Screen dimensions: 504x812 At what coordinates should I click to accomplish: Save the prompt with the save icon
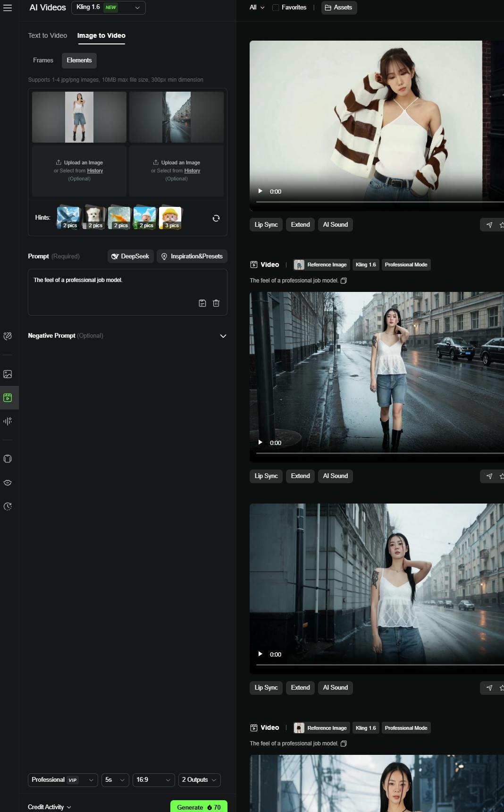(x=202, y=303)
